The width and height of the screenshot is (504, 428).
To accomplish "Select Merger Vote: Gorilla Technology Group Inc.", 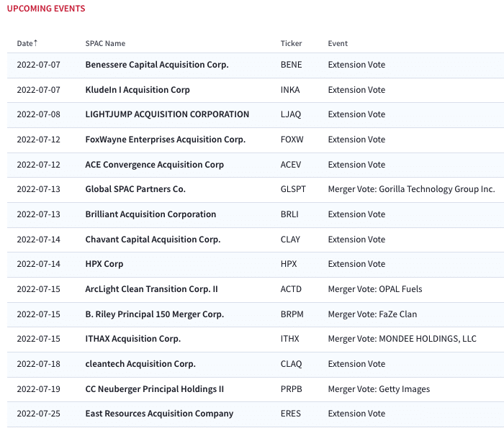I will click(x=411, y=189).
